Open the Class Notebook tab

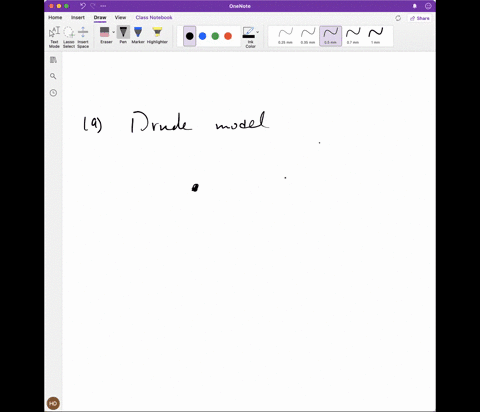click(154, 17)
